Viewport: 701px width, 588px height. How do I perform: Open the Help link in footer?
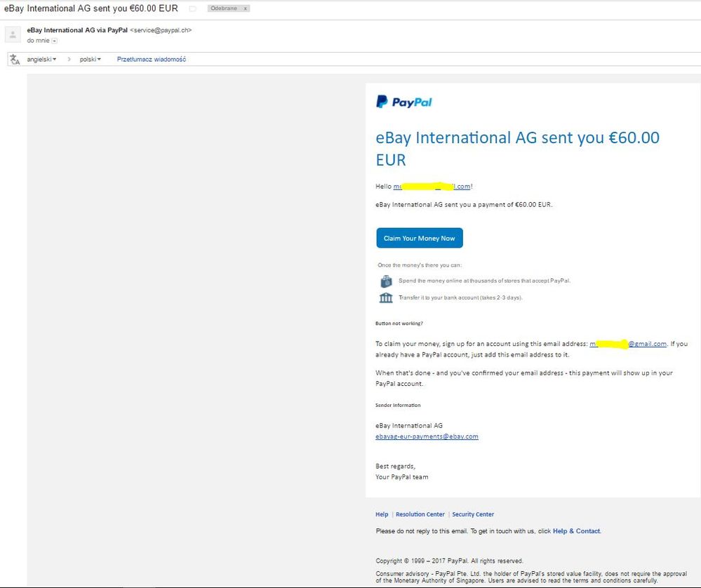coord(382,514)
